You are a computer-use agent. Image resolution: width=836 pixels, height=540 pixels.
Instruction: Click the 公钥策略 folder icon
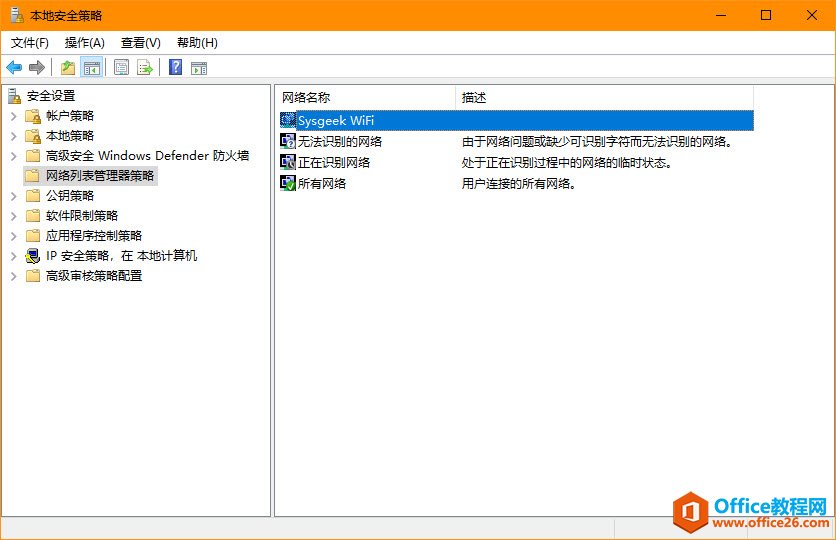[33, 196]
